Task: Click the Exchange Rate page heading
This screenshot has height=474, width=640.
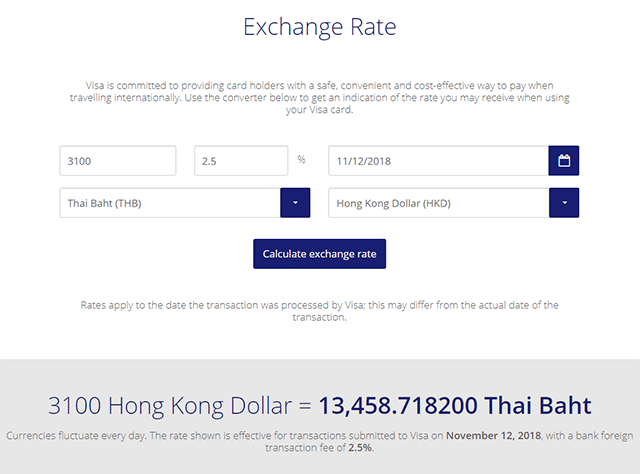Action: [x=319, y=26]
